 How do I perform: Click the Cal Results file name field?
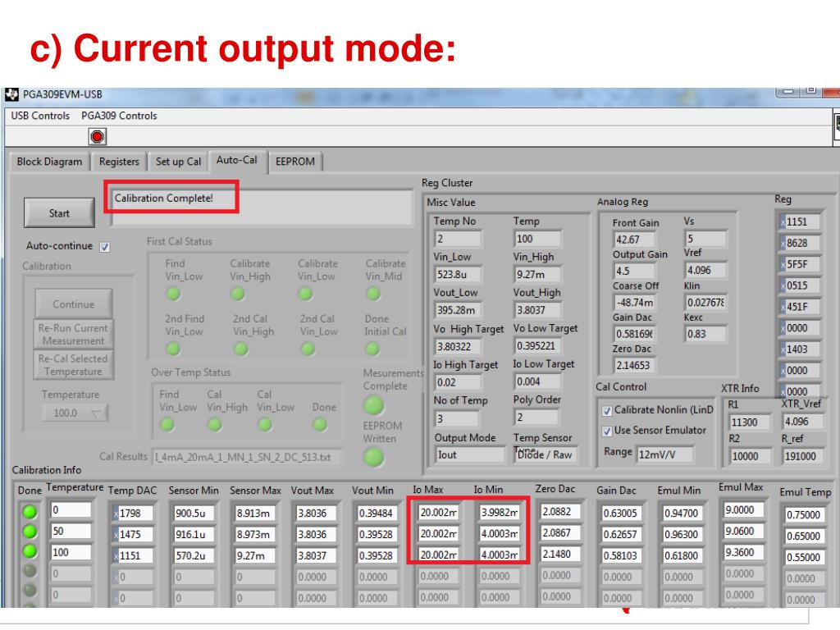(x=246, y=458)
